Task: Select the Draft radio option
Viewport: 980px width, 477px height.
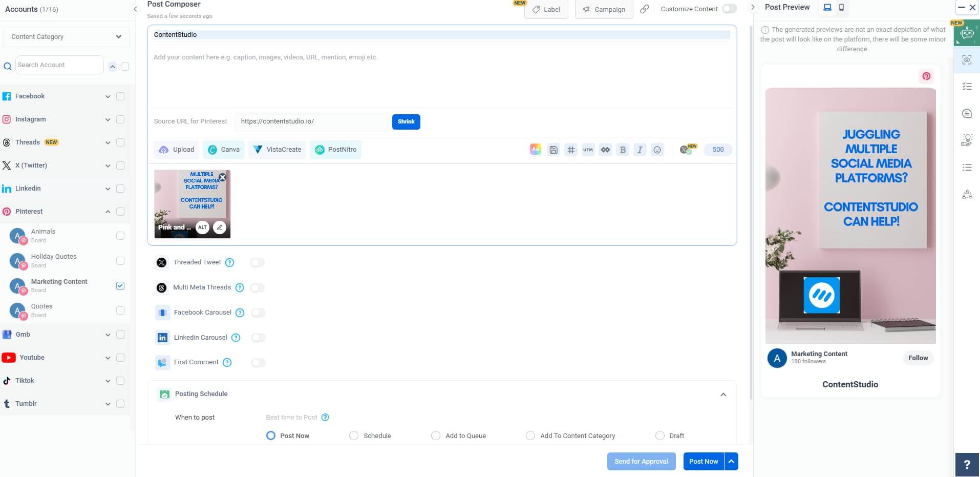Action: point(660,435)
